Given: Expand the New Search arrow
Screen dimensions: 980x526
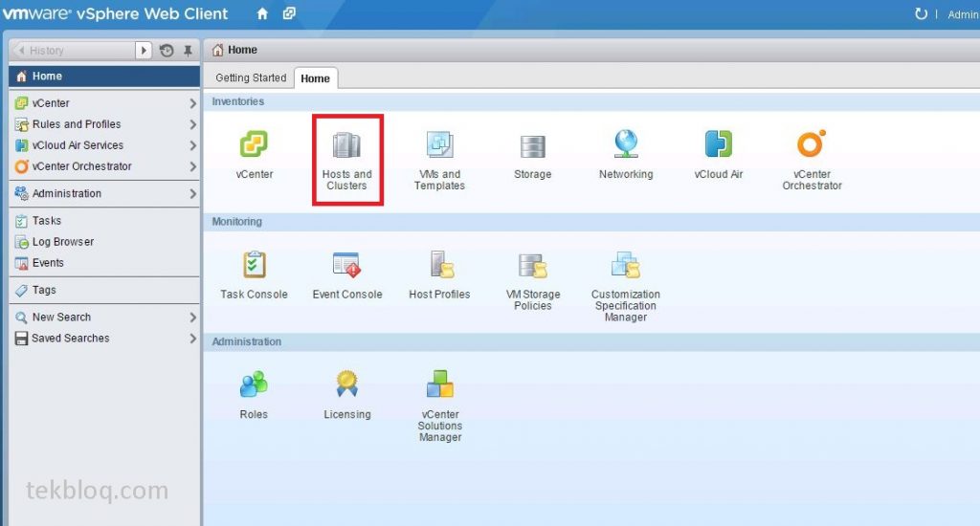Looking at the screenshot, I should (192, 318).
